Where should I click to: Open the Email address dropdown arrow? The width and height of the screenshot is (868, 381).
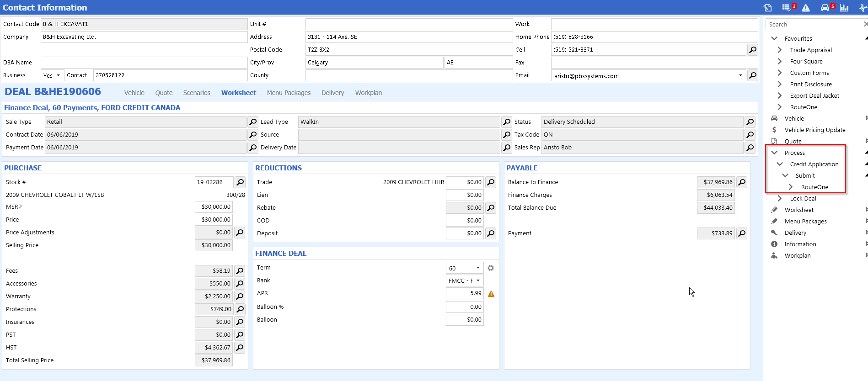pos(740,75)
